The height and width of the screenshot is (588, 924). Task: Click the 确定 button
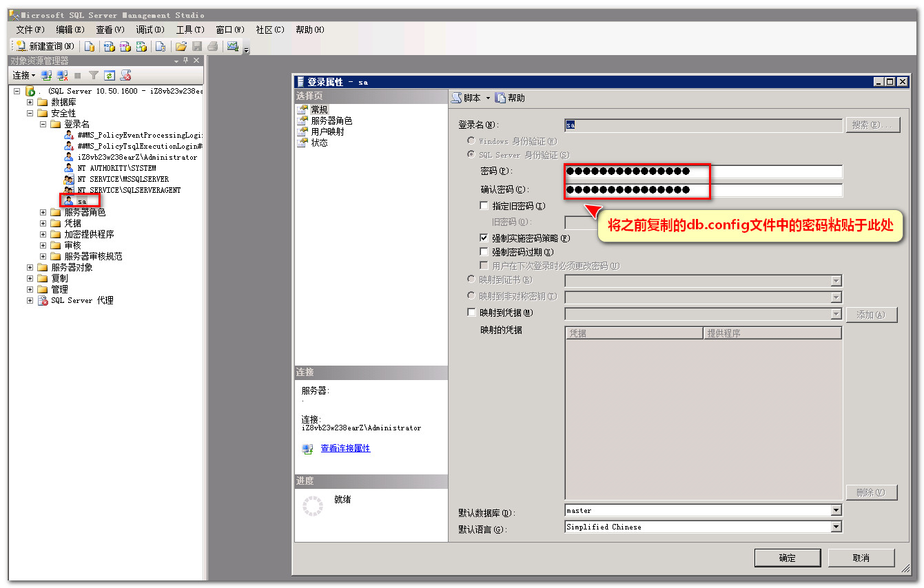pyautogui.click(x=788, y=558)
